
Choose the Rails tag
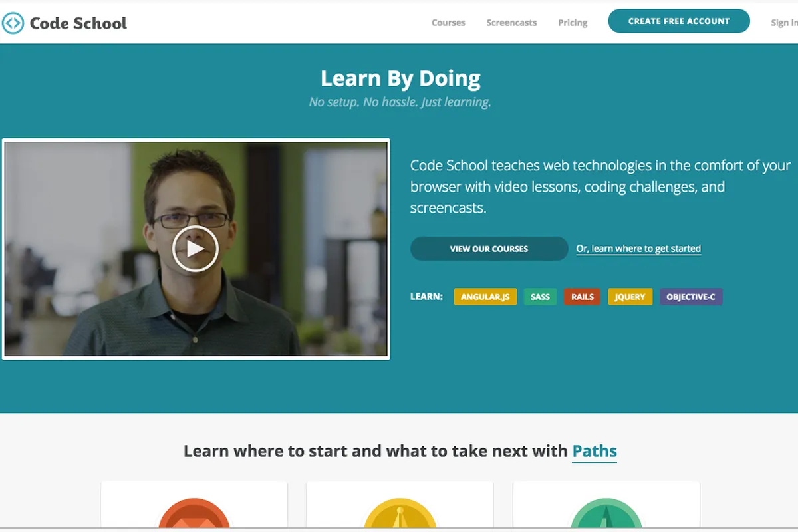pos(582,297)
